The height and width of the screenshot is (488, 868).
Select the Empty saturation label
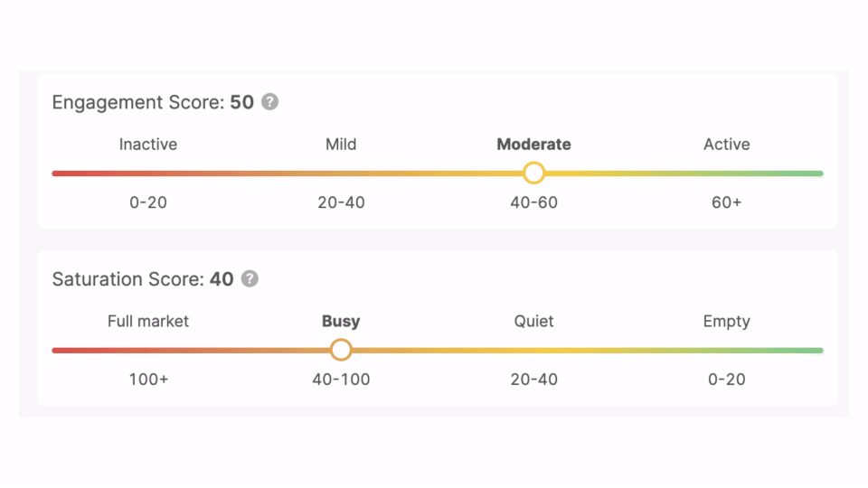coord(726,322)
